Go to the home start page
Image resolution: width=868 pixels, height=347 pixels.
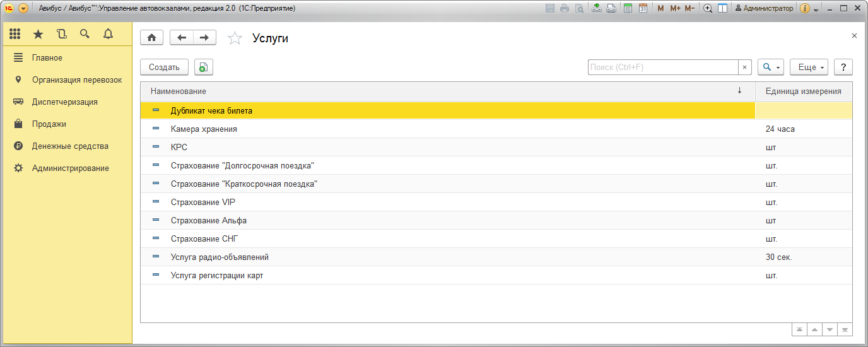point(151,38)
